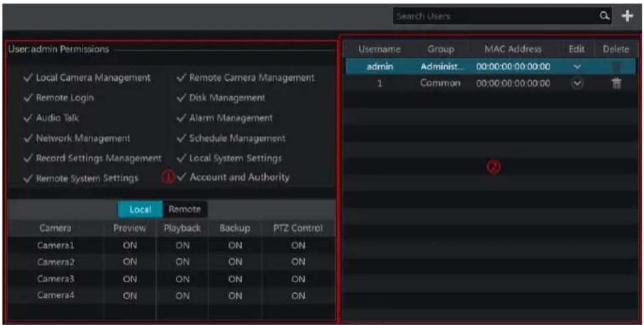Image resolution: width=644 pixels, height=325 pixels.
Task: Toggle Camera1 PTZ Control ON value
Action: point(298,245)
